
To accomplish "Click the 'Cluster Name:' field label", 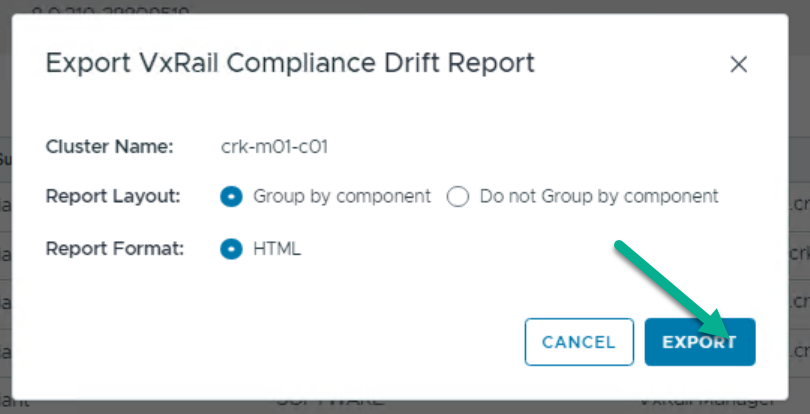I will pyautogui.click(x=110, y=147).
